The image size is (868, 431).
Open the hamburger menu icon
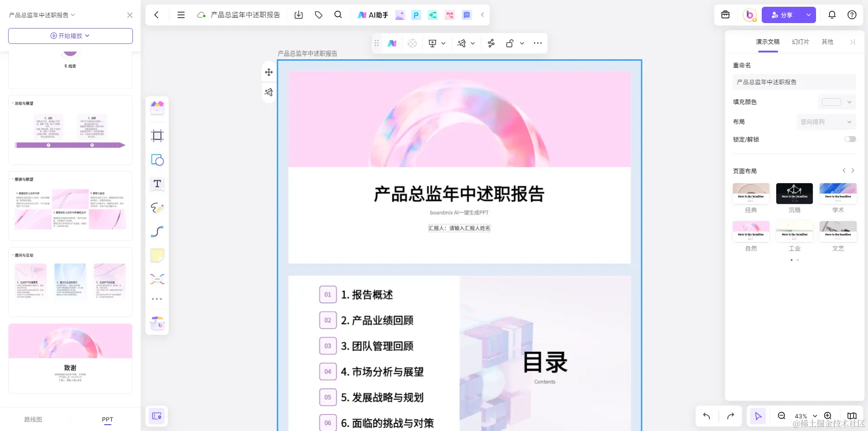pyautogui.click(x=181, y=15)
